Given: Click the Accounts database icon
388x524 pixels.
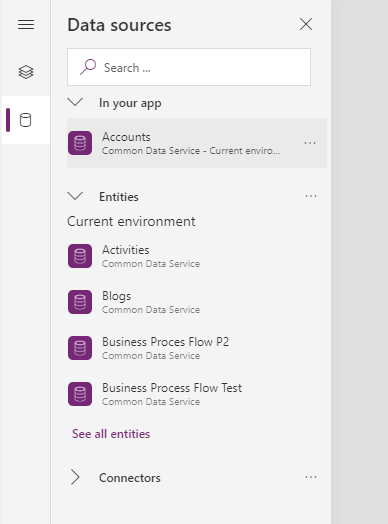Looking at the screenshot, I should click(80, 143).
